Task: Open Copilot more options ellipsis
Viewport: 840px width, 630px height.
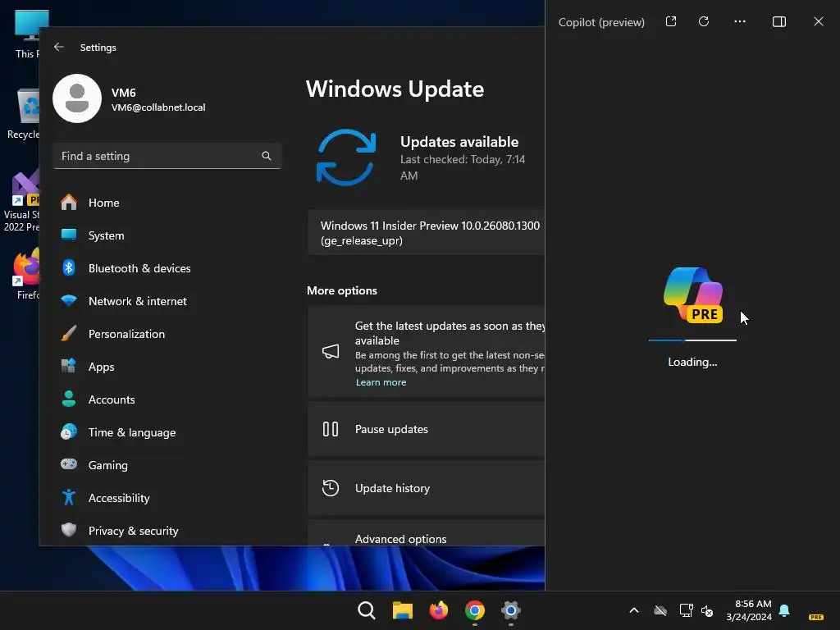Action: (x=740, y=21)
